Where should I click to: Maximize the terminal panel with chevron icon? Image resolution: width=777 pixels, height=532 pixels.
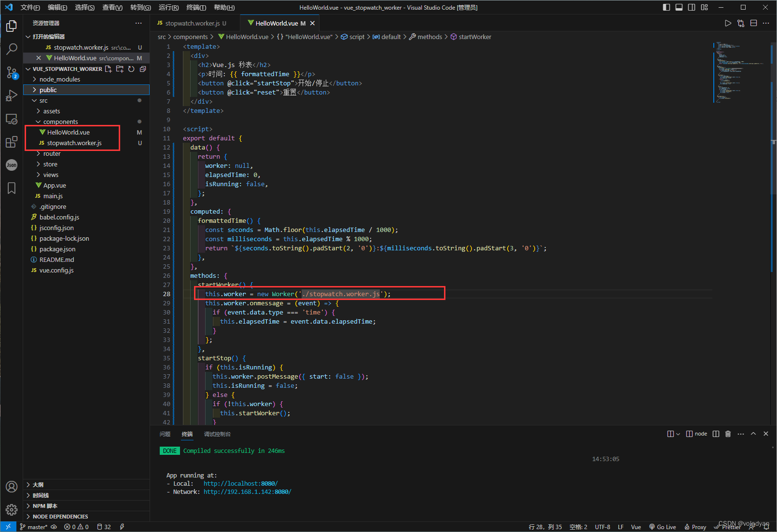[753, 434]
